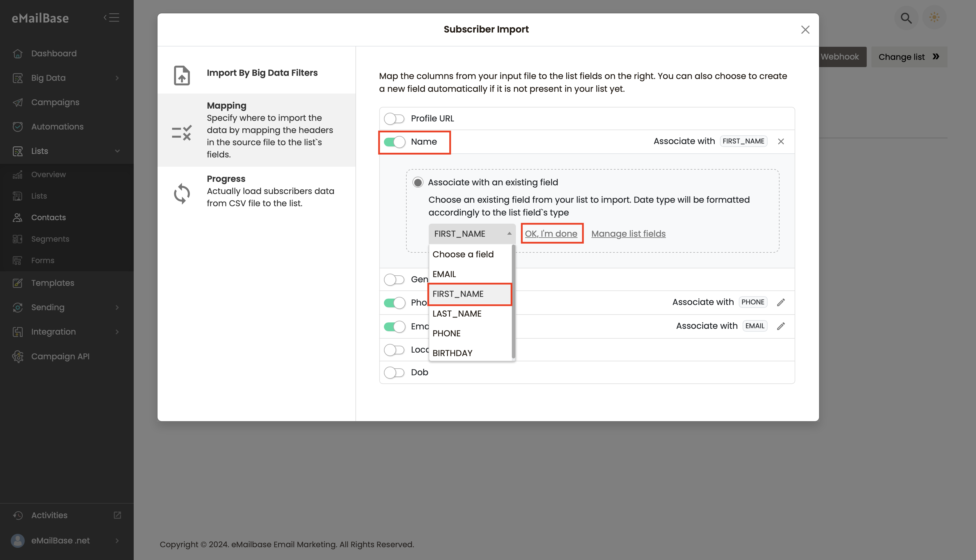Enable the Dob toggle
The width and height of the screenshot is (976, 560).
(394, 373)
